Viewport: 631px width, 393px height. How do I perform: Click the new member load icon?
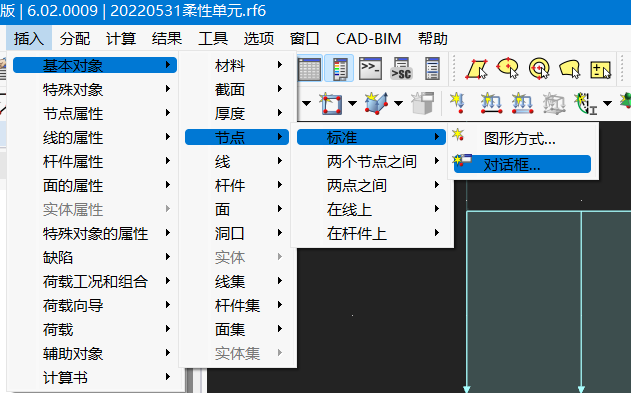click(x=491, y=103)
